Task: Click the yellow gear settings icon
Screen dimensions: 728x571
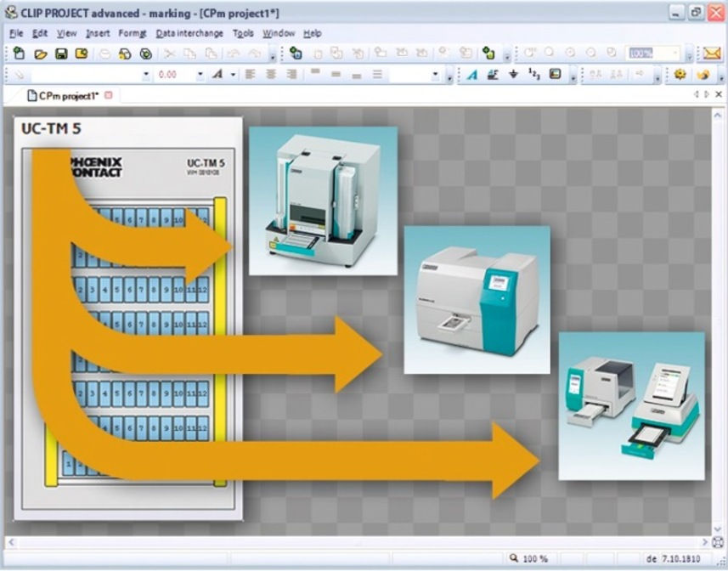Action: [680, 74]
